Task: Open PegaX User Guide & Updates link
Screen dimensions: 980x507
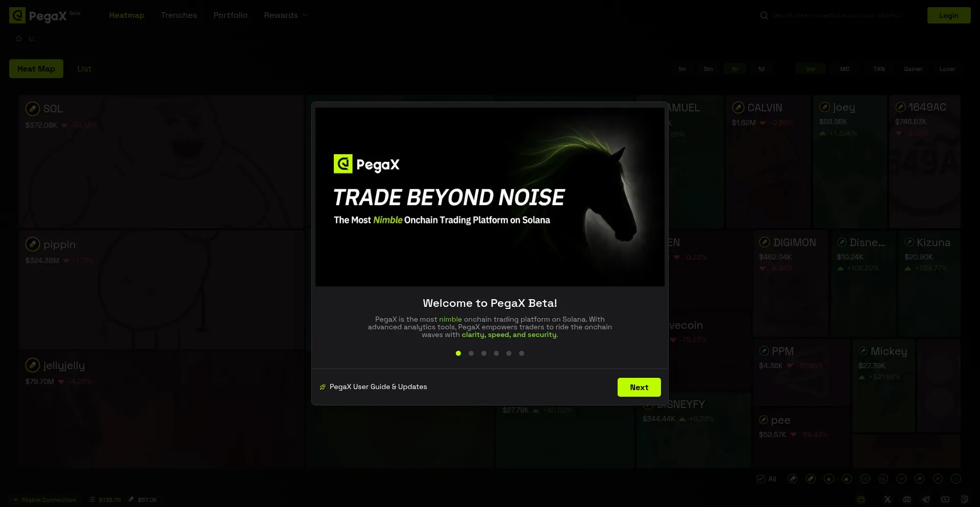Action: coord(378,387)
